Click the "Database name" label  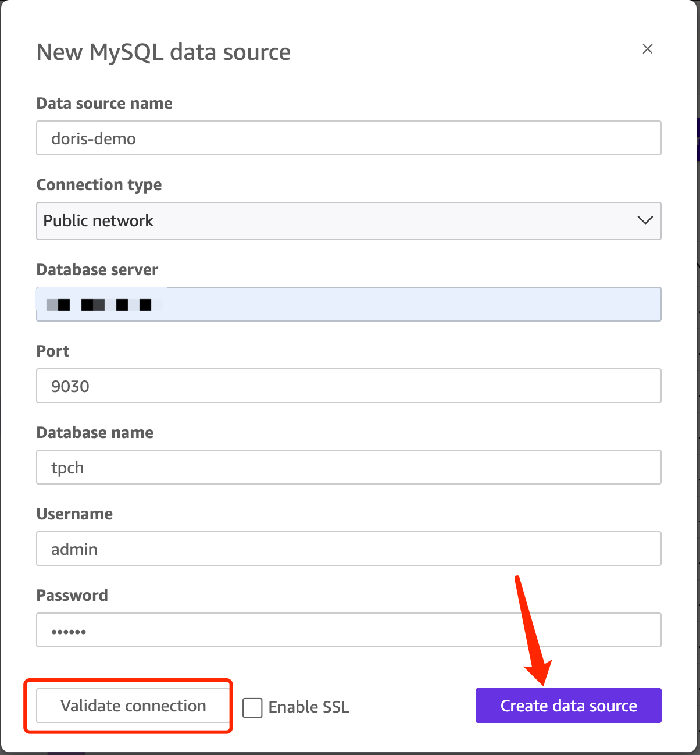pos(95,433)
